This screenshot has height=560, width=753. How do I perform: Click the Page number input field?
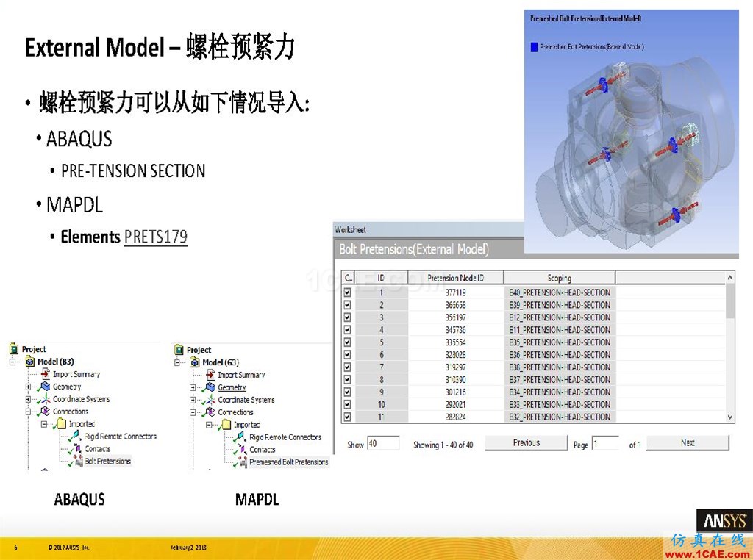pyautogui.click(x=606, y=443)
